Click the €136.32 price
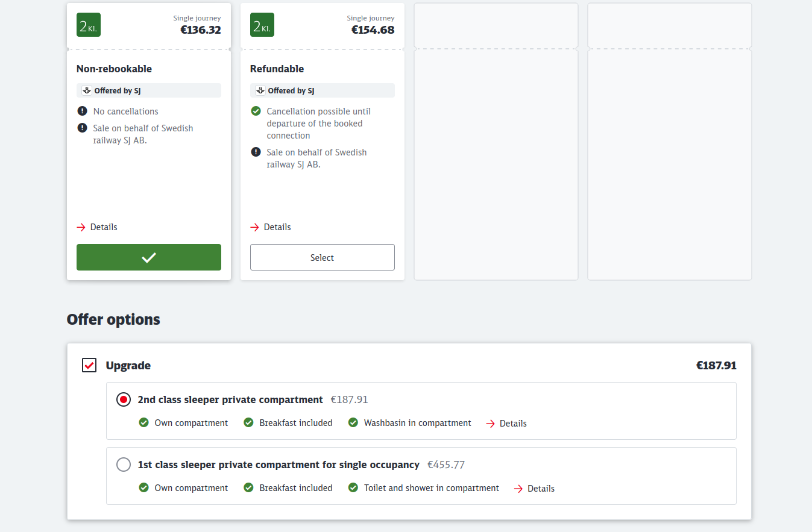Screen dimensions: 812x532 coord(201,30)
